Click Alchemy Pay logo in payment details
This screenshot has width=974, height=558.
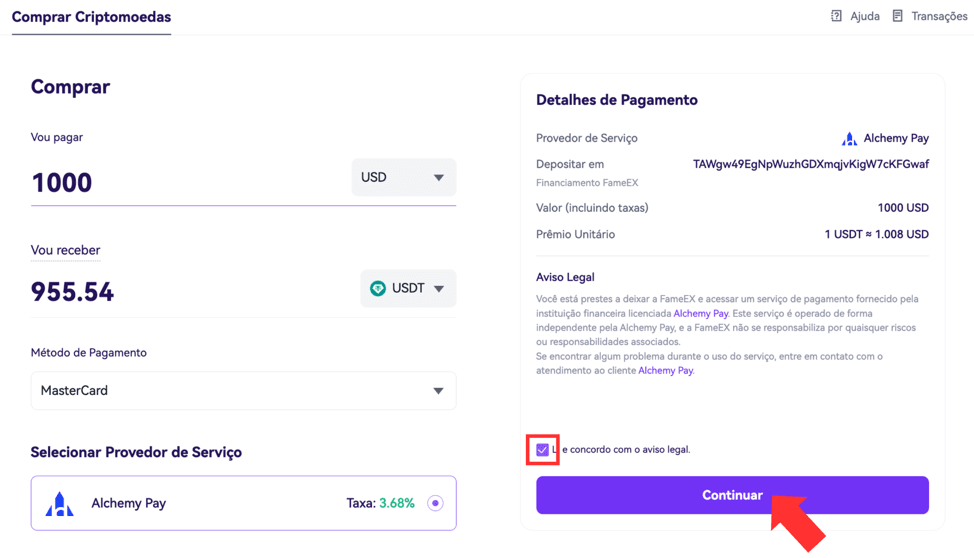point(849,139)
